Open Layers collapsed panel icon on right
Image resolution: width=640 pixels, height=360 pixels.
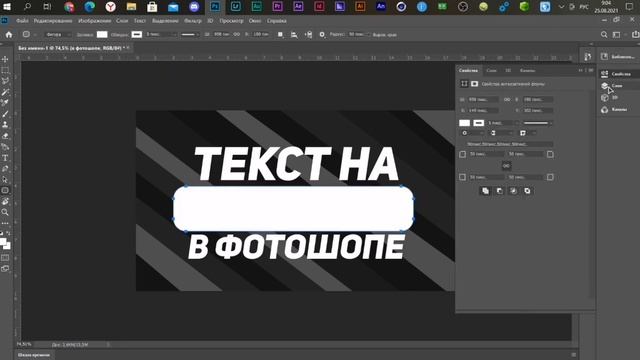pyautogui.click(x=604, y=86)
